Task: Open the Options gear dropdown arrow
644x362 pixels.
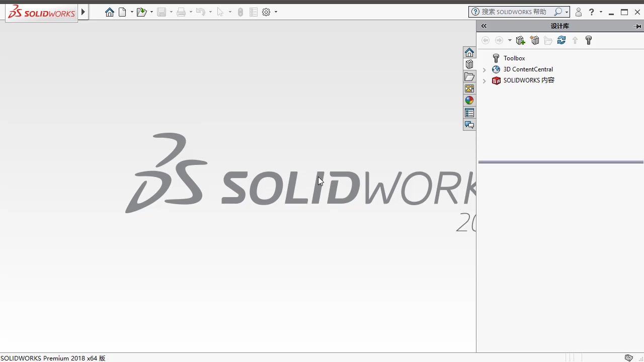Action: point(275,12)
